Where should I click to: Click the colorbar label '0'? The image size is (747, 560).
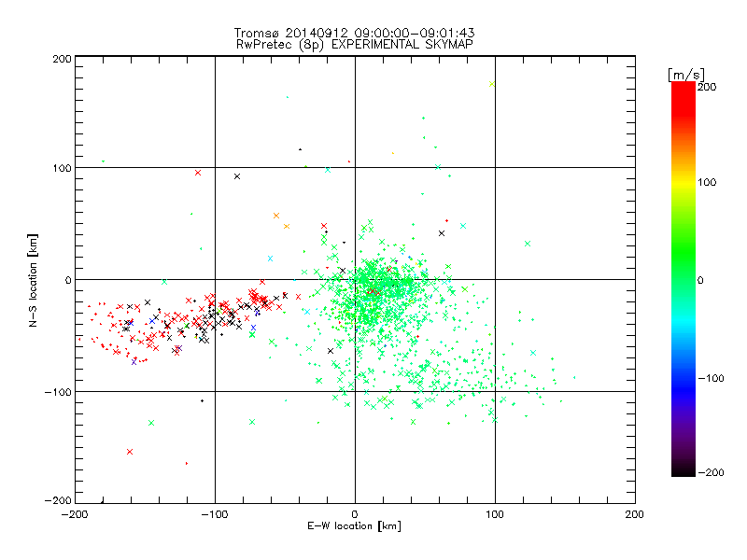click(700, 281)
